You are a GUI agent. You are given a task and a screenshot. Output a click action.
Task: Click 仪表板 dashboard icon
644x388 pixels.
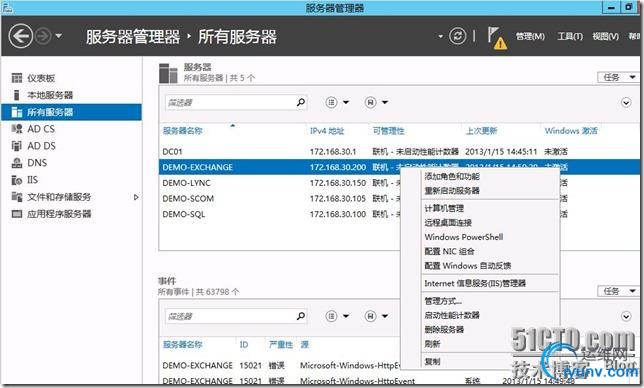click(17, 78)
